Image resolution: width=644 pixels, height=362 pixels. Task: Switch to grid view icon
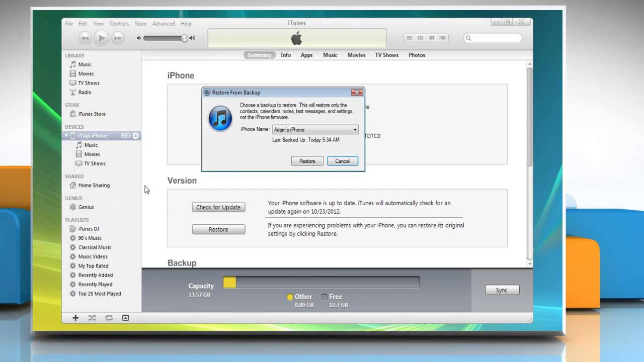(432, 38)
